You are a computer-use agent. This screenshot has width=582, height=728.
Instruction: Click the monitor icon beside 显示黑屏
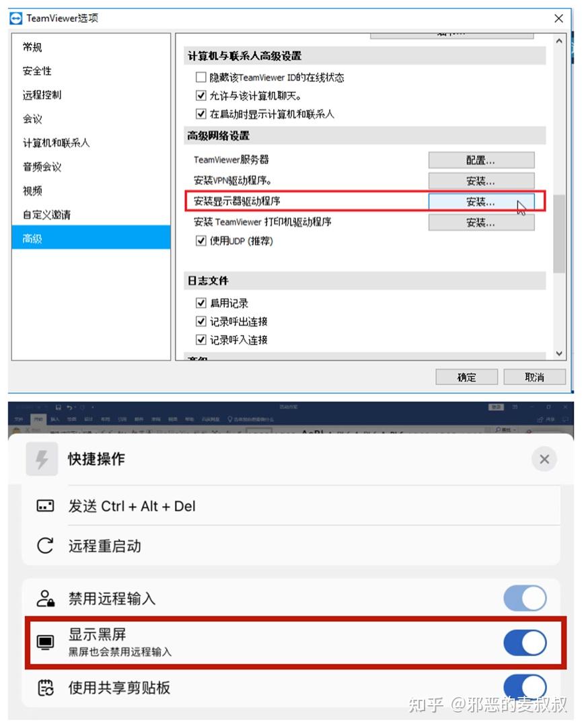tap(45, 643)
